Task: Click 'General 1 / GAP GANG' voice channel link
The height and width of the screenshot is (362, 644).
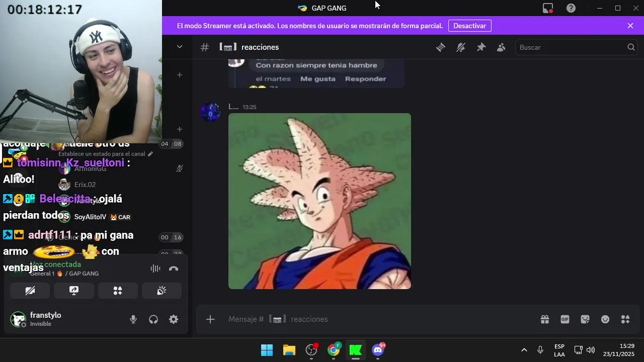Action: coord(64,274)
